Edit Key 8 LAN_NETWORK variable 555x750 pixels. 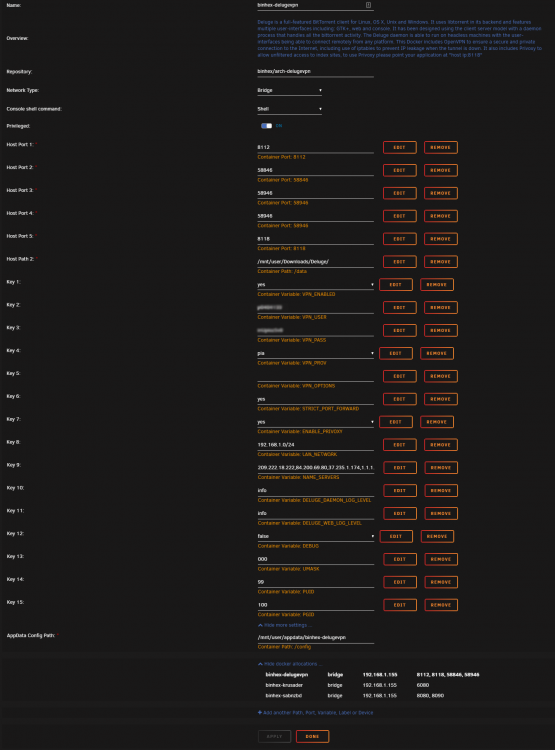tap(400, 445)
